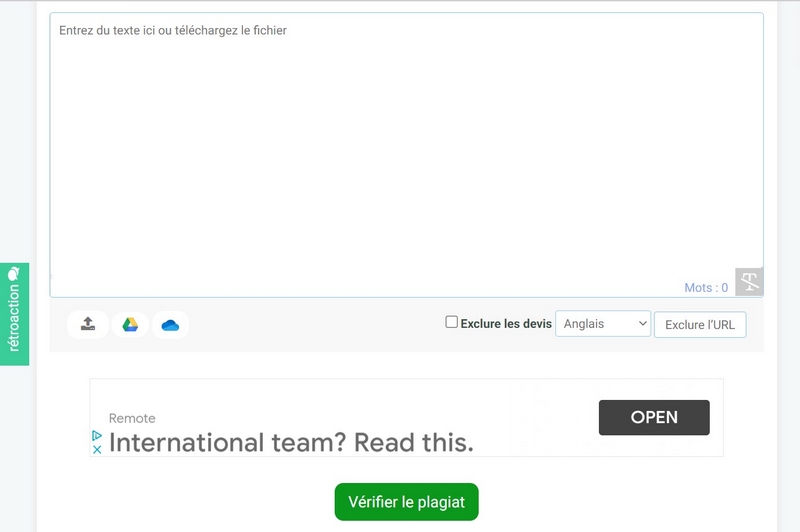
Task: Click the Remote advertiser label
Action: [132, 418]
